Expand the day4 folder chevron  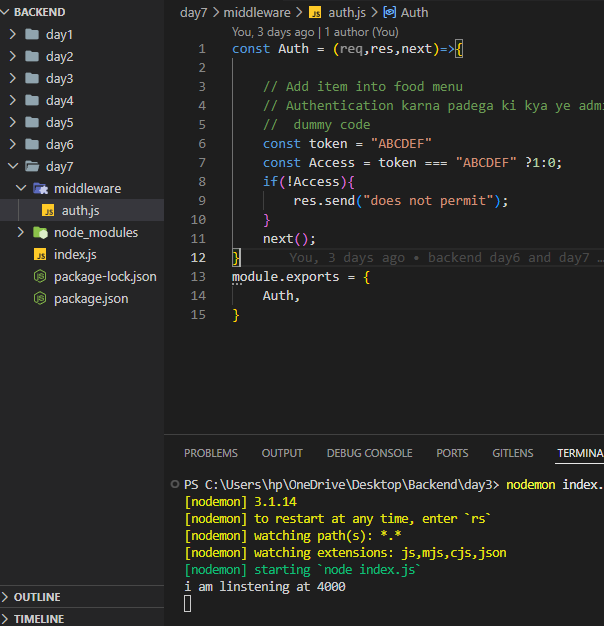coord(13,100)
